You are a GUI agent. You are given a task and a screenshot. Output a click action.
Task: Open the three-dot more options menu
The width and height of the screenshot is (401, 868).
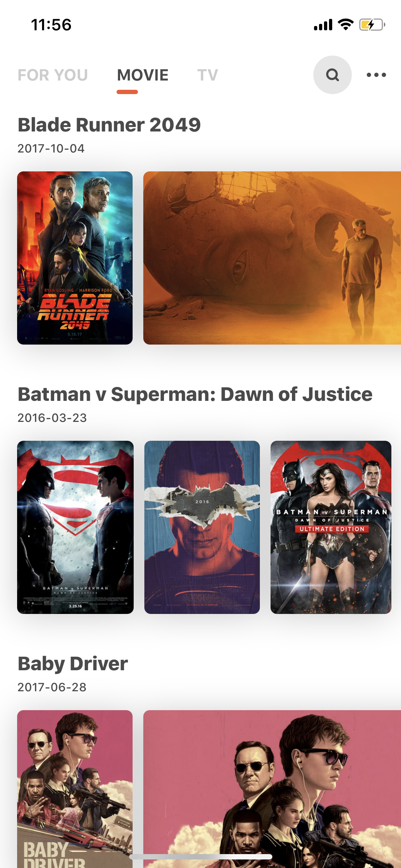[376, 75]
